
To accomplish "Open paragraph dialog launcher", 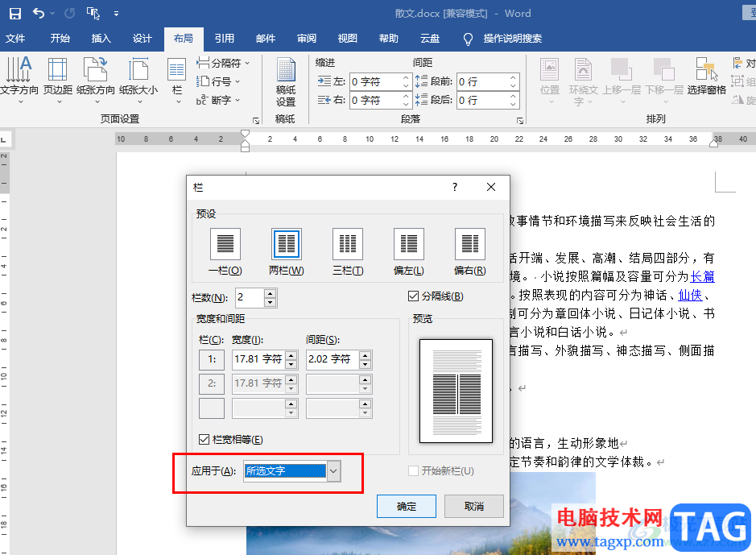I will [520, 121].
